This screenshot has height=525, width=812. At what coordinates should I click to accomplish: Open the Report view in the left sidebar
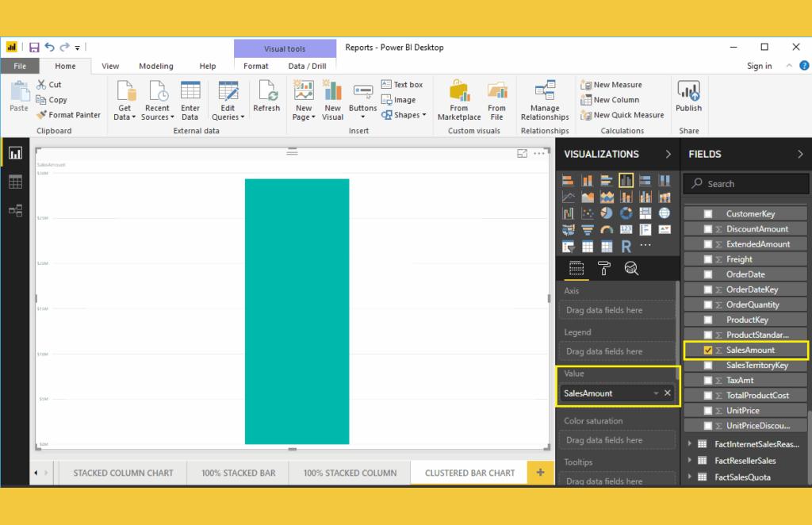click(x=16, y=152)
